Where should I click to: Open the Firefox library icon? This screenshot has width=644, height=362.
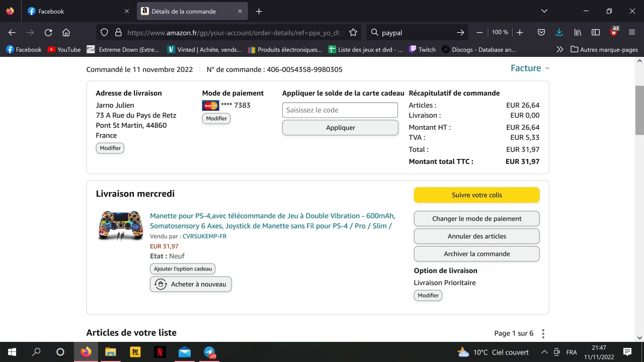(x=578, y=32)
